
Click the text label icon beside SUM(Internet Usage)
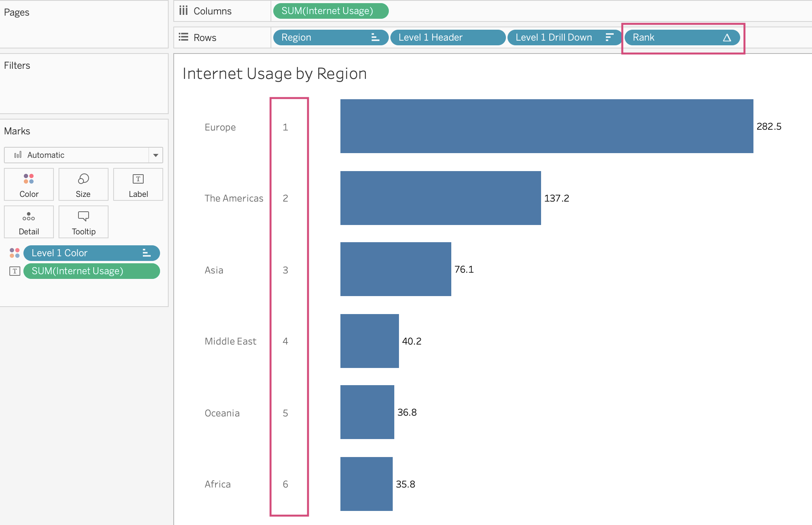[x=14, y=271]
